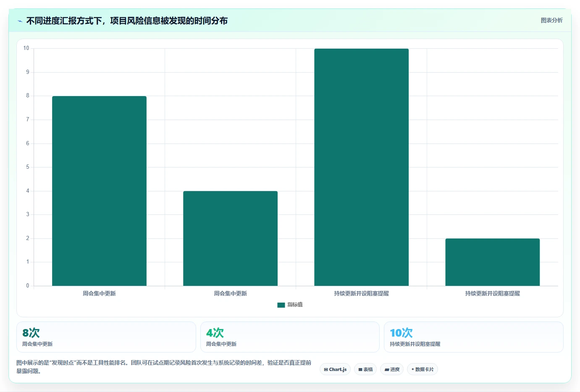Screen dimensions: 580x392
Task: Toggle the 指标值 legend color box
Action: [x=281, y=305]
